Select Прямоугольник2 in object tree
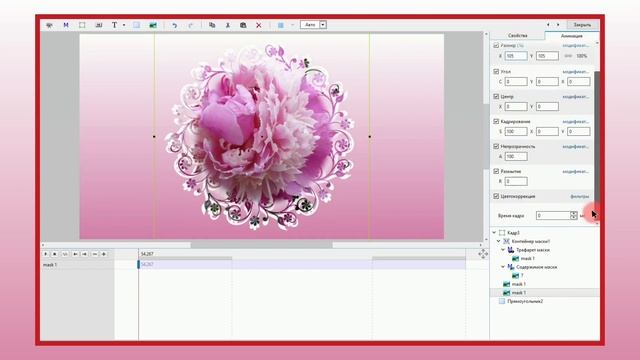640x360 pixels. tap(521, 301)
